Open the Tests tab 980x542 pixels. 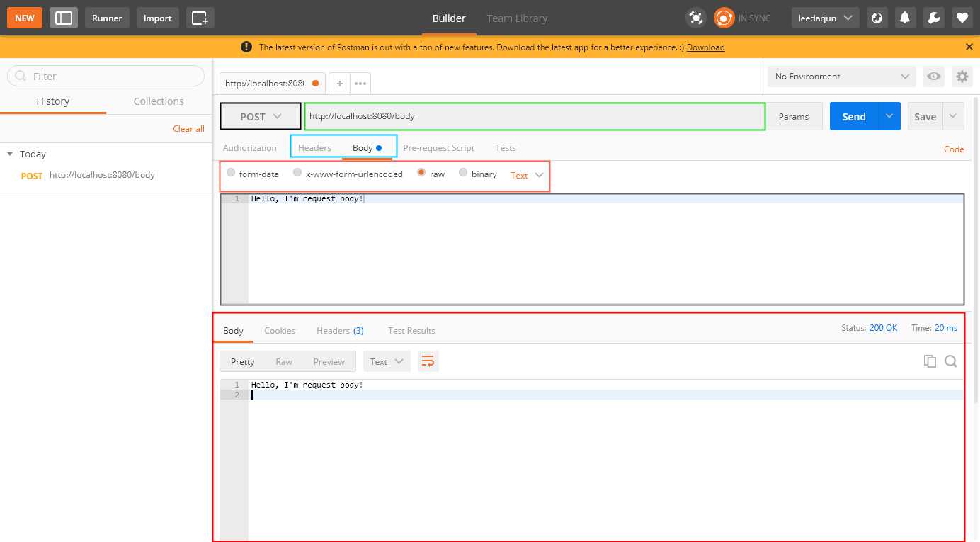pos(506,148)
